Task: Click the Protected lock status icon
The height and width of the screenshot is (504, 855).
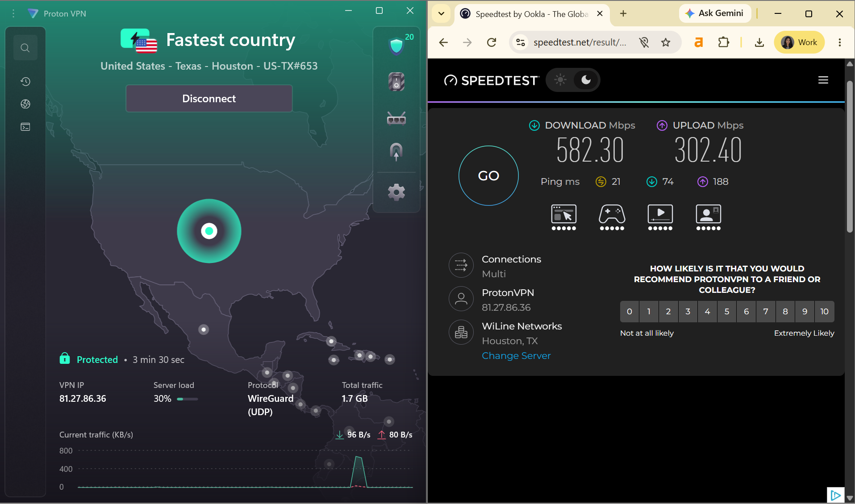Action: click(65, 358)
